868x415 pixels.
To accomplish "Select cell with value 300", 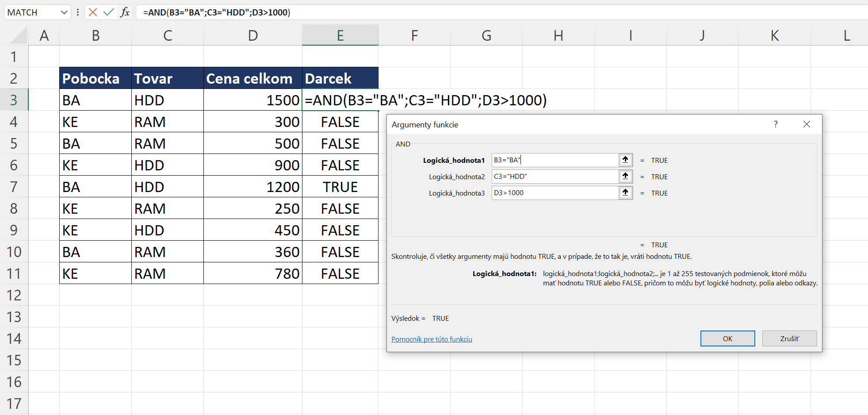I will [253, 122].
